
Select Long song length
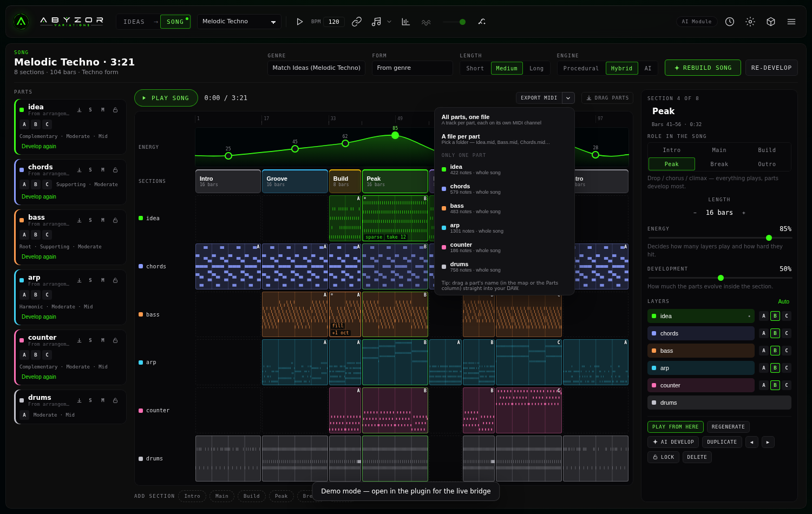536,68
